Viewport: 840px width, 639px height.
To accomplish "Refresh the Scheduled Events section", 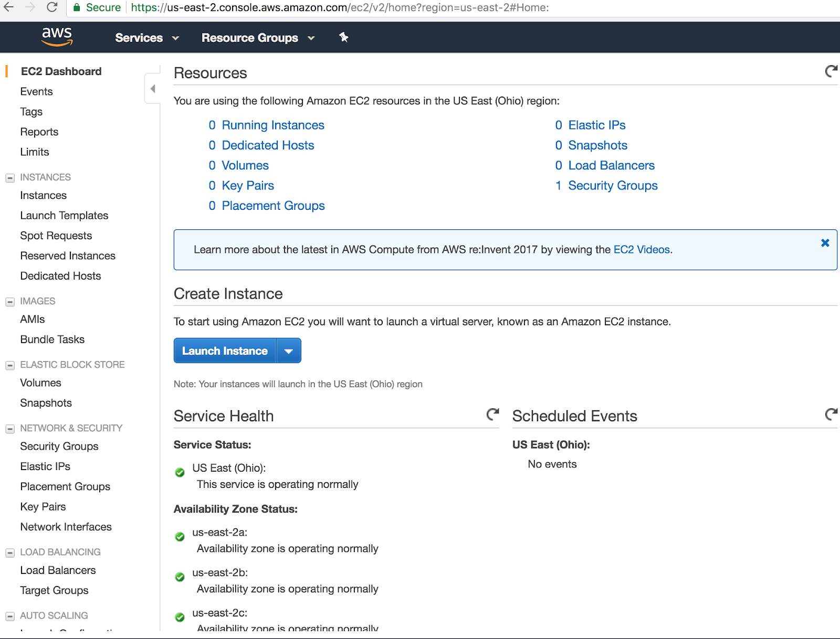I will (x=831, y=414).
